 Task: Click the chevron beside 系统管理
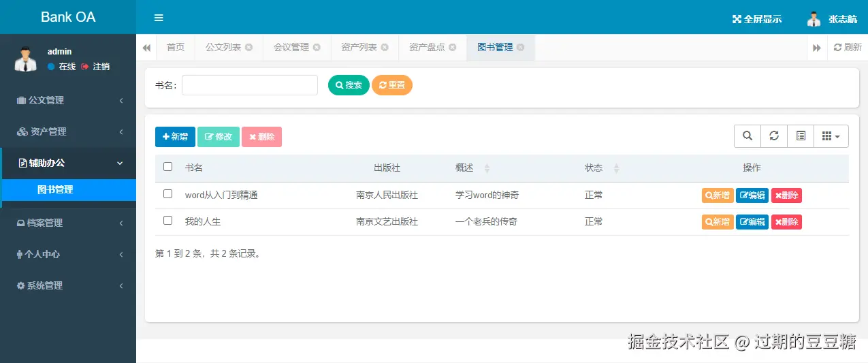tap(120, 286)
